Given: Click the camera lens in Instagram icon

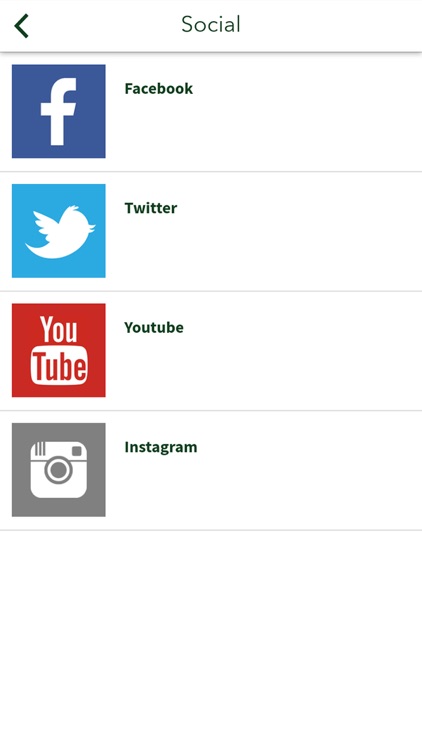Looking at the screenshot, I should (58, 470).
